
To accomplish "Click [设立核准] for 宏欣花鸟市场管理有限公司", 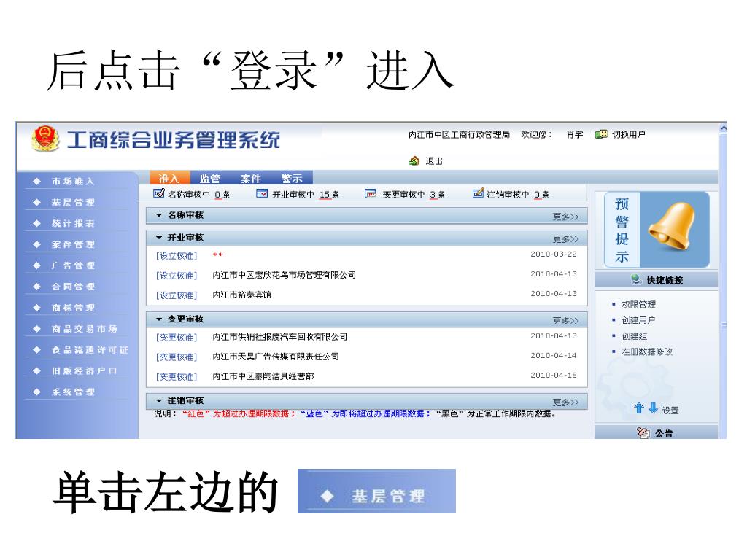I will click(x=177, y=275).
